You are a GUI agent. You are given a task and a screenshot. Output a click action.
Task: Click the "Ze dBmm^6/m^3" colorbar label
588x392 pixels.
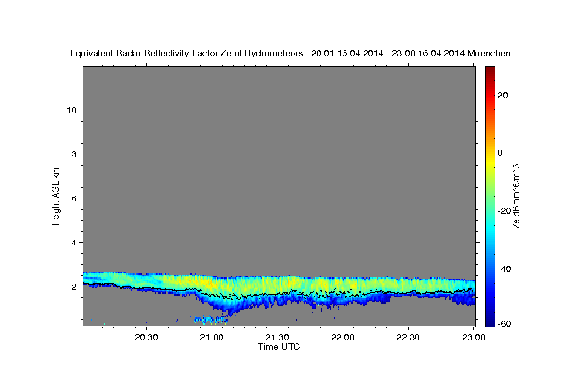(x=516, y=196)
